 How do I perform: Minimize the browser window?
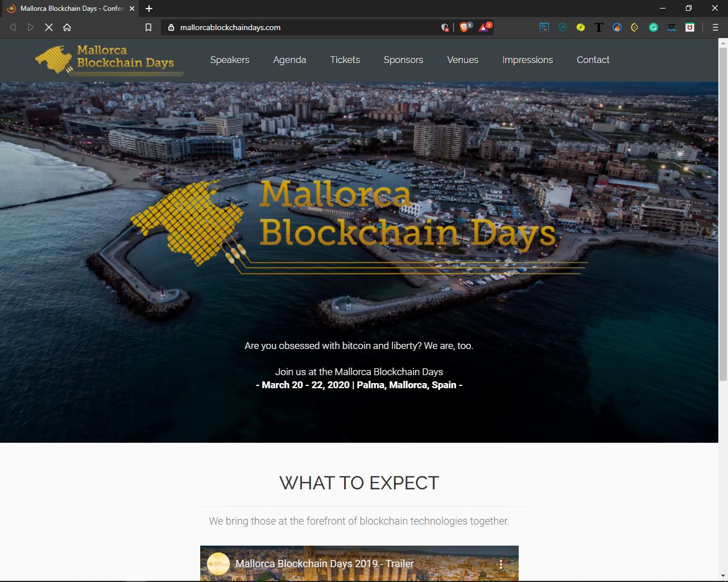(x=662, y=9)
